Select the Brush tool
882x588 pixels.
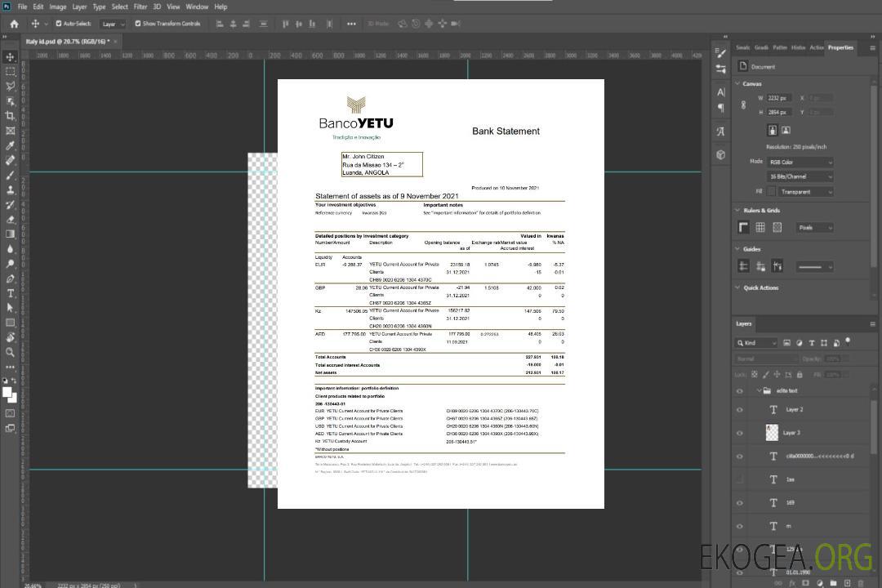tap(10, 175)
